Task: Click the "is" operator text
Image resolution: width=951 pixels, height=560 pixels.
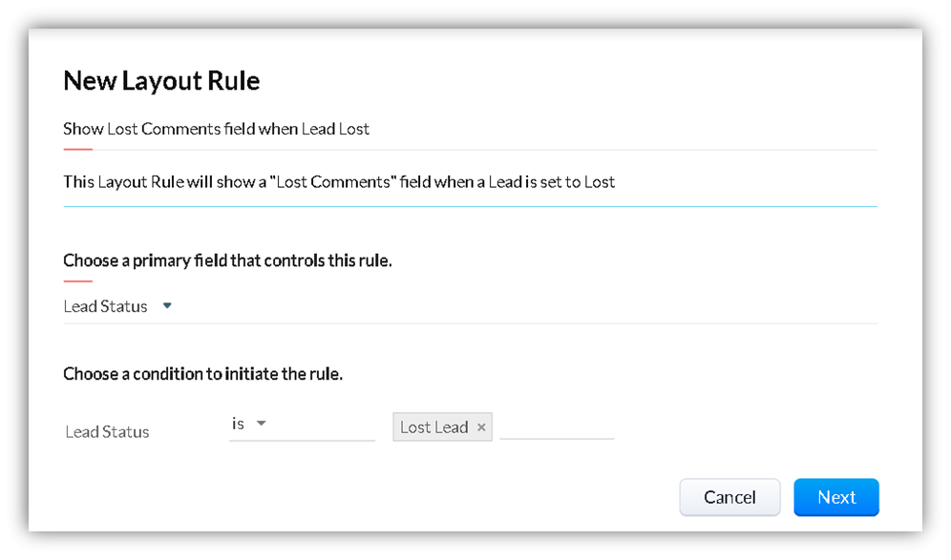Action: [237, 424]
